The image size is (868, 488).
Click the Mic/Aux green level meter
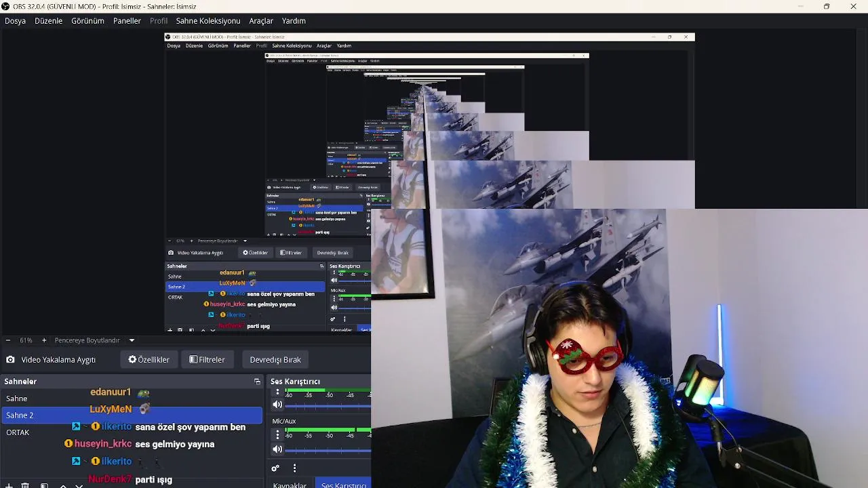tap(328, 429)
